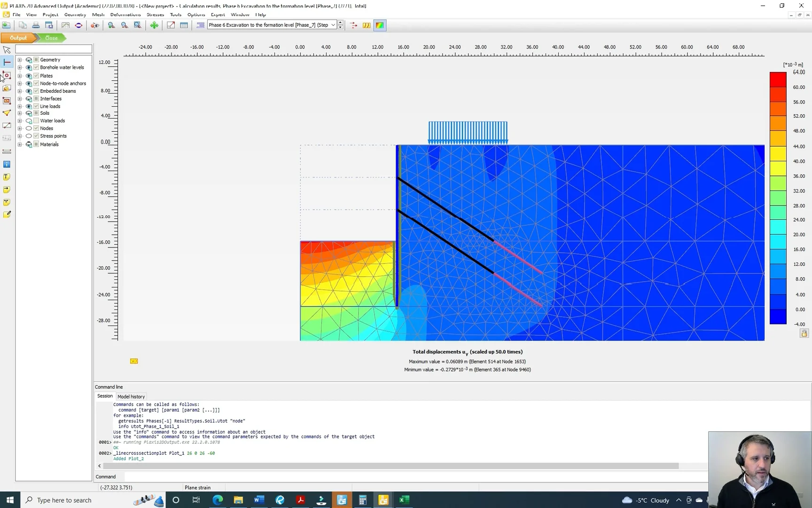Click the green Close button
Screen dimensions: 812x508
[51, 38]
